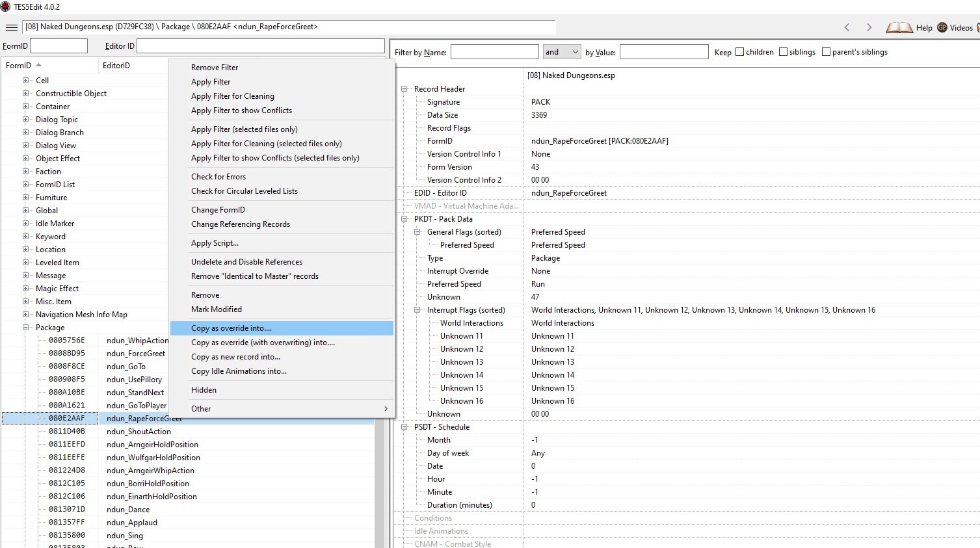The width and height of the screenshot is (980, 548).
Task: Open Apply Script... menu entry
Action: tap(282, 243)
